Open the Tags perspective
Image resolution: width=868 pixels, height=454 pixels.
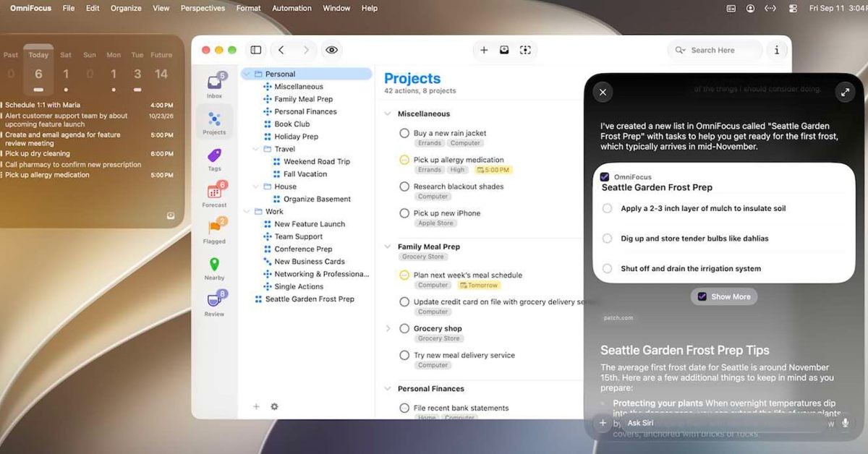point(214,158)
